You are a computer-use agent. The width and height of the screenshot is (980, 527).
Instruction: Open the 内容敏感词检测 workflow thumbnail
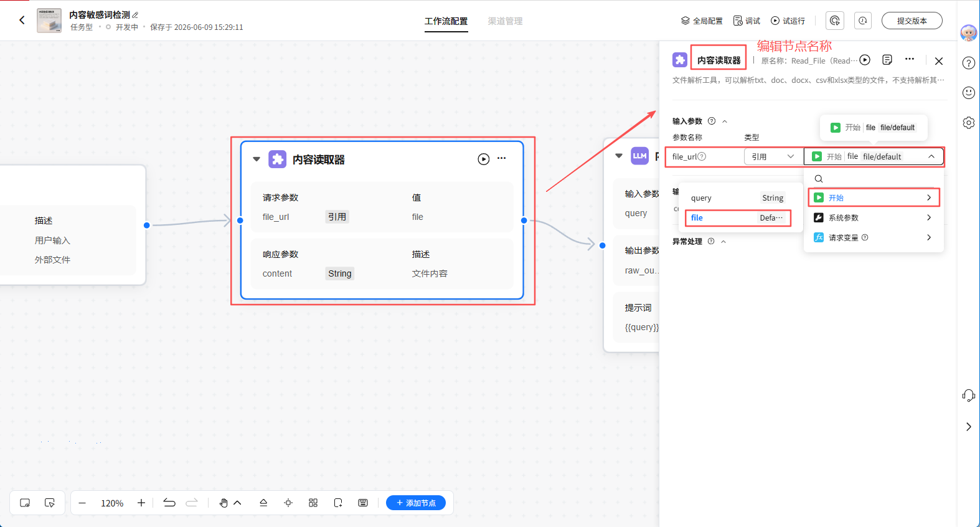click(49, 21)
